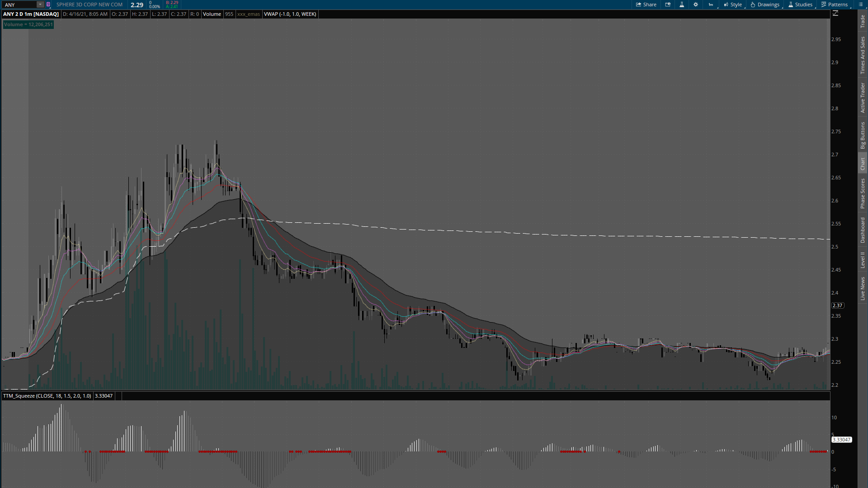
Task: Open chart settings gear icon
Action: pyautogui.click(x=696, y=5)
